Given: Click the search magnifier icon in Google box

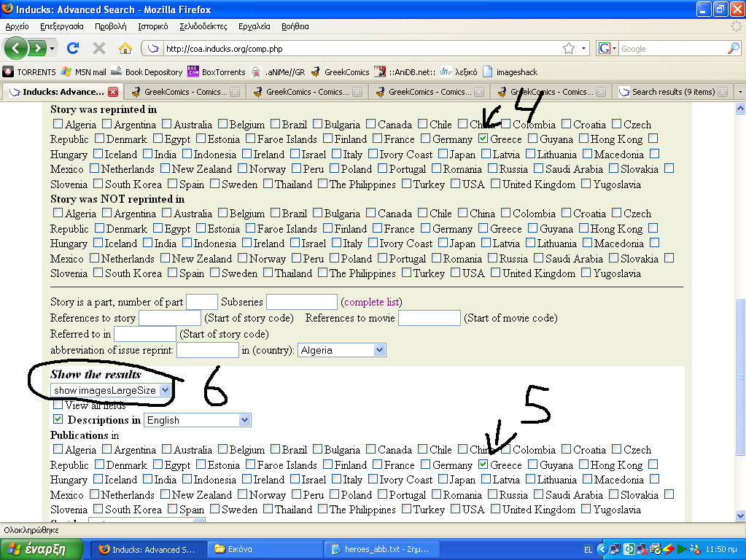Looking at the screenshot, I should (x=733, y=49).
